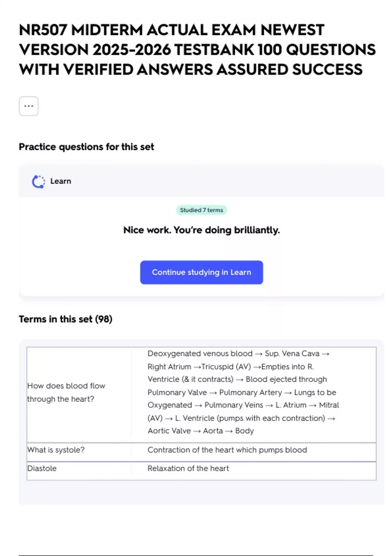Click the Practice questions for this set heading

[x=86, y=147]
